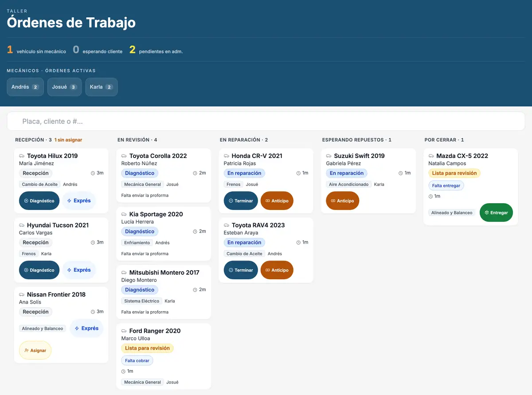532x395 pixels.
Task: Click the Por Cerrar column header
Action: (x=444, y=140)
